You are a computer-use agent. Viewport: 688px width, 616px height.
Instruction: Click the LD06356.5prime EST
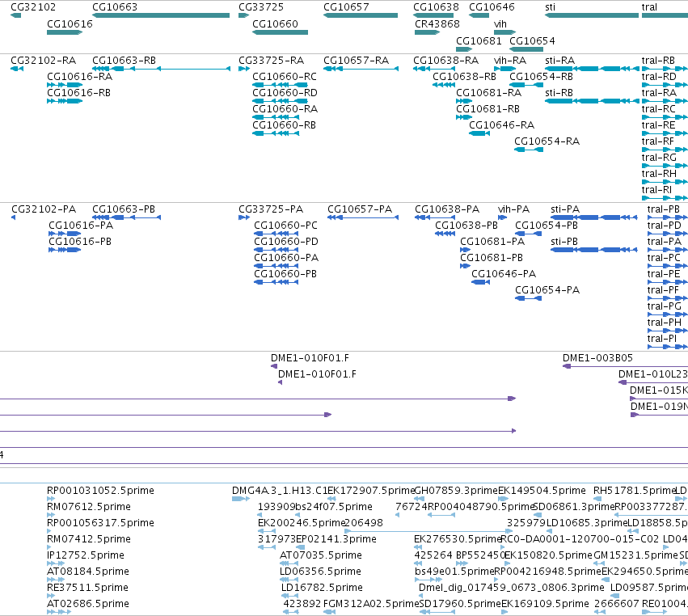click(x=289, y=579)
